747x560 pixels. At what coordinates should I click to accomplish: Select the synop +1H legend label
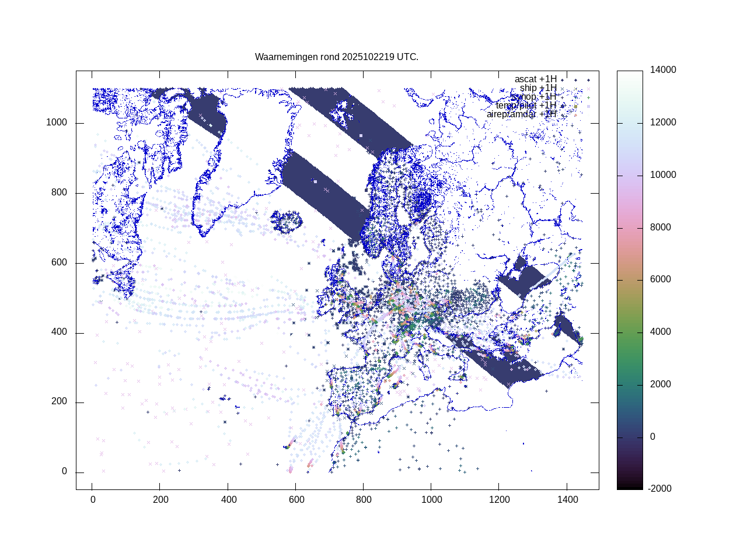click(533, 97)
